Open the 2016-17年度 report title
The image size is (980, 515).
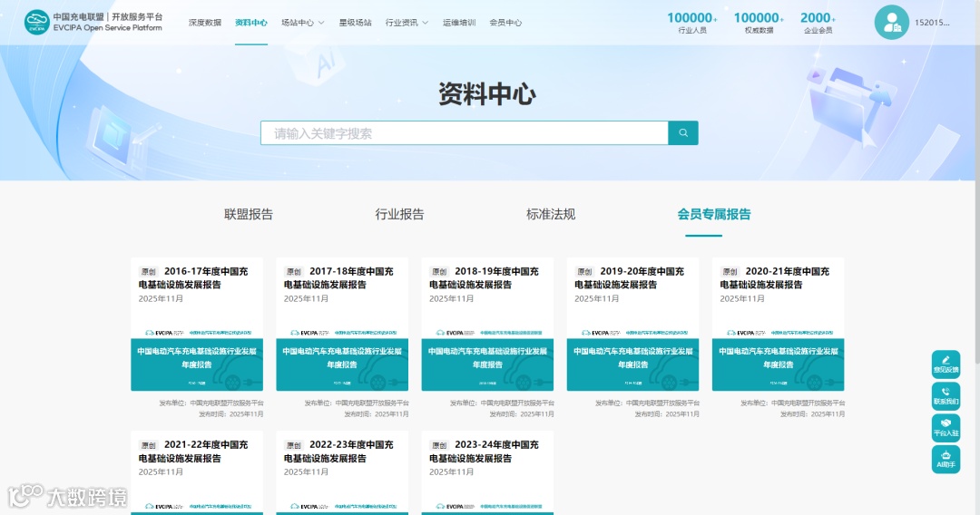(x=193, y=277)
